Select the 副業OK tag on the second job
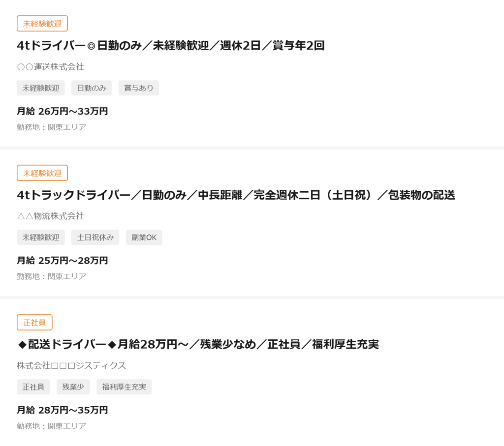Viewport: 504px width, 446px height. [x=144, y=238]
